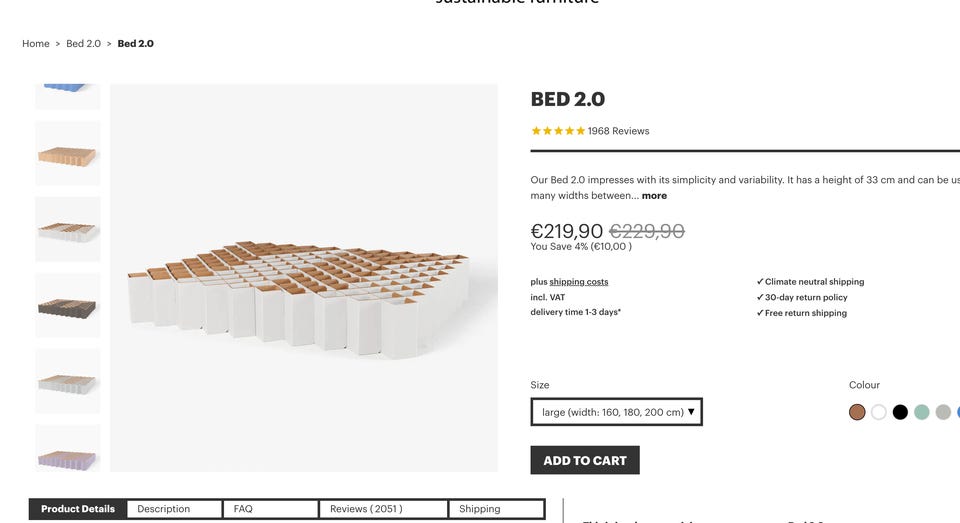This screenshot has width=960, height=523.
Task: Go to Home in breadcrumb
Action: coord(36,44)
